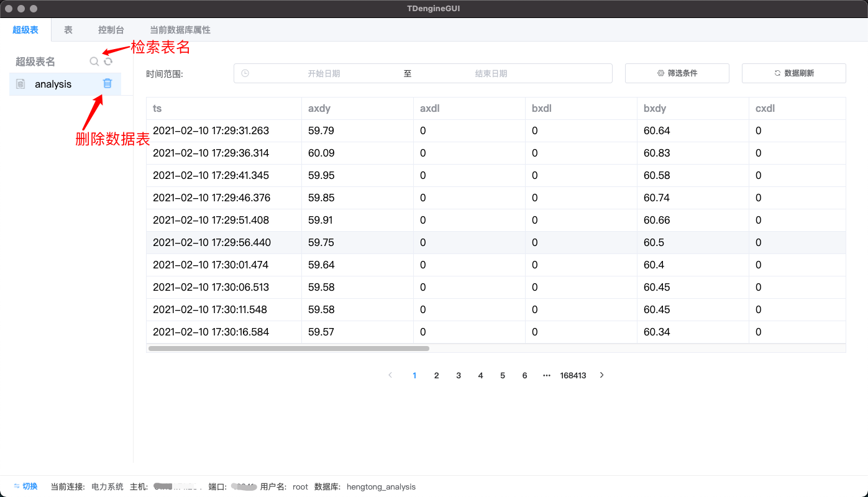Select current page 1 in pagination
The image size is (868, 497).
pos(414,375)
